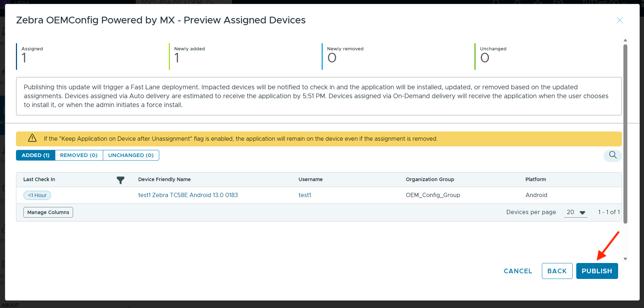
Task: Open the test1 username link
Action: click(305, 195)
